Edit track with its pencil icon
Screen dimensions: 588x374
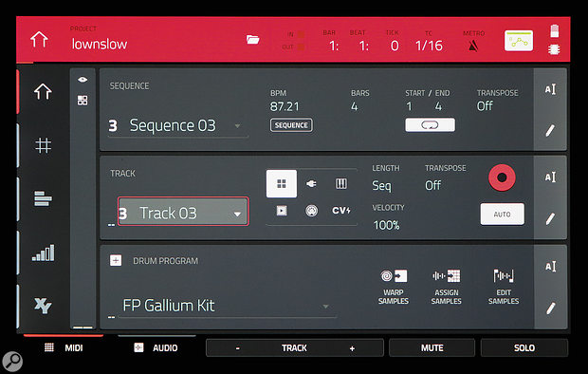[550, 218]
